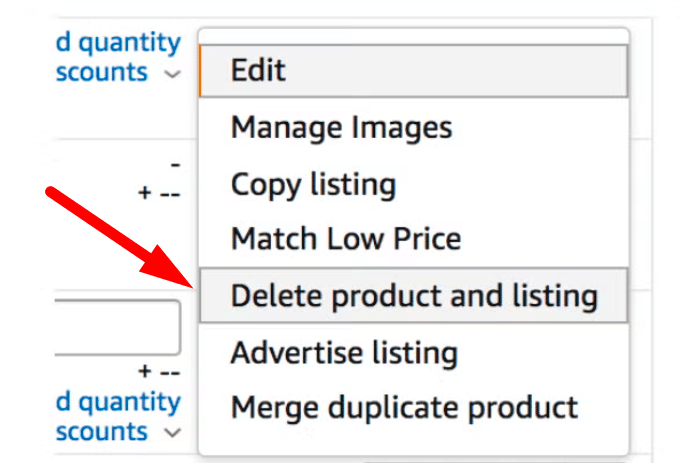Click the lower '+ --' text below input box
This screenshot has height=463, width=681.
click(x=159, y=371)
